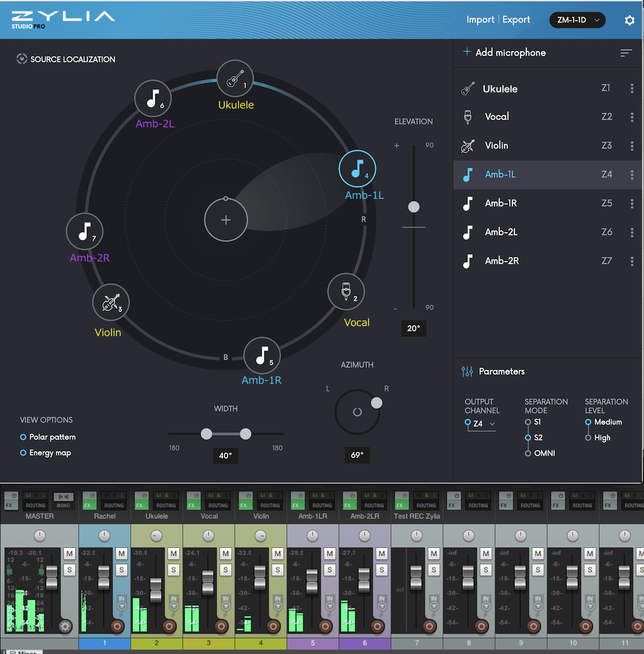Open the MASTER track gear settings icon
The height and width of the screenshot is (654, 644).
(65, 626)
